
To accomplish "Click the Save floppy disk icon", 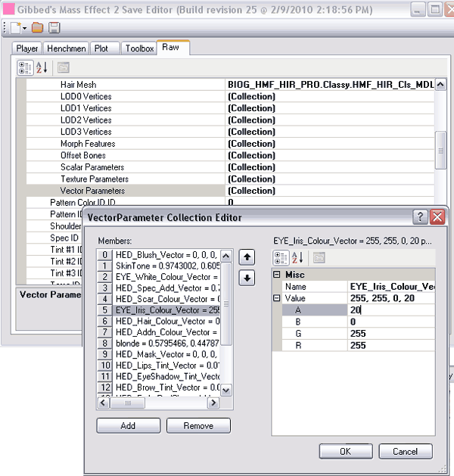I will pos(54,28).
